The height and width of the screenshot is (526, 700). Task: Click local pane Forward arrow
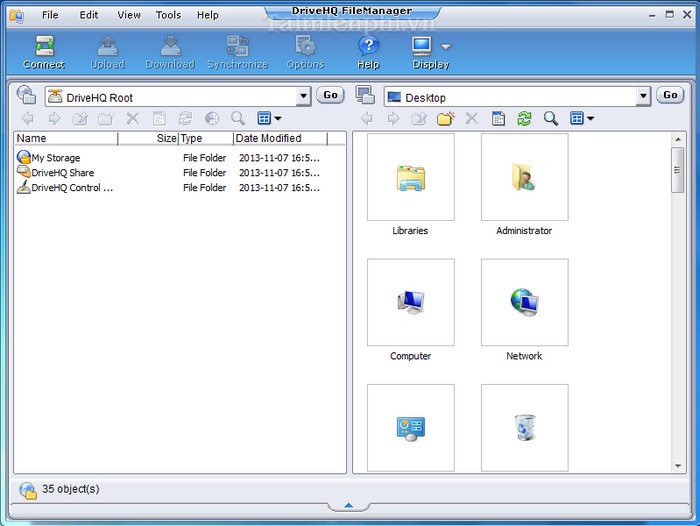(x=393, y=118)
